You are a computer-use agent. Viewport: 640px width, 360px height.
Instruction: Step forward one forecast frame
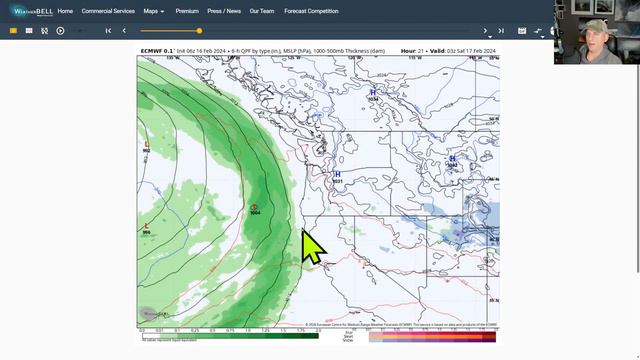(485, 31)
